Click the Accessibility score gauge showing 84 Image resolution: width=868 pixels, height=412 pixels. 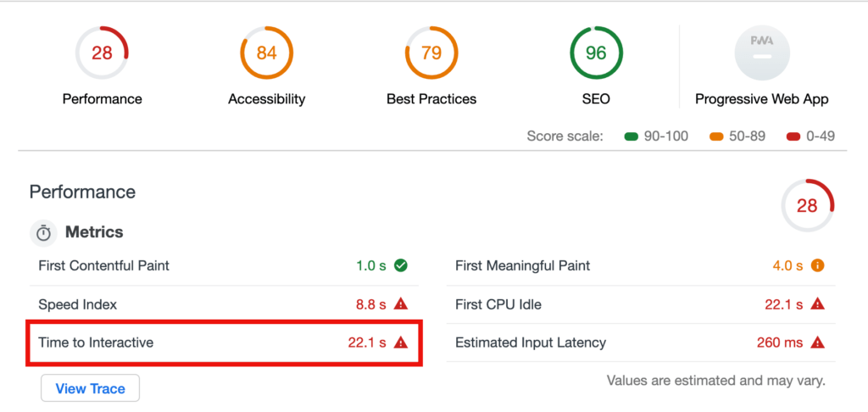(266, 53)
